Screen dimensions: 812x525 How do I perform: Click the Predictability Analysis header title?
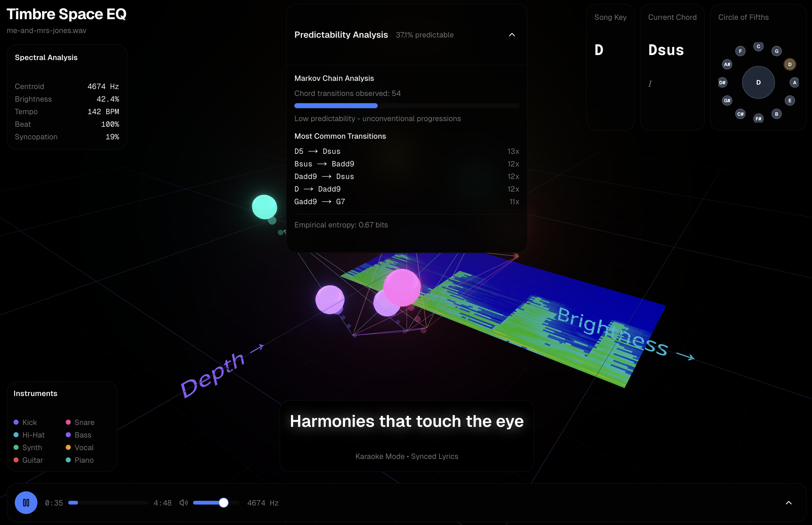341,35
